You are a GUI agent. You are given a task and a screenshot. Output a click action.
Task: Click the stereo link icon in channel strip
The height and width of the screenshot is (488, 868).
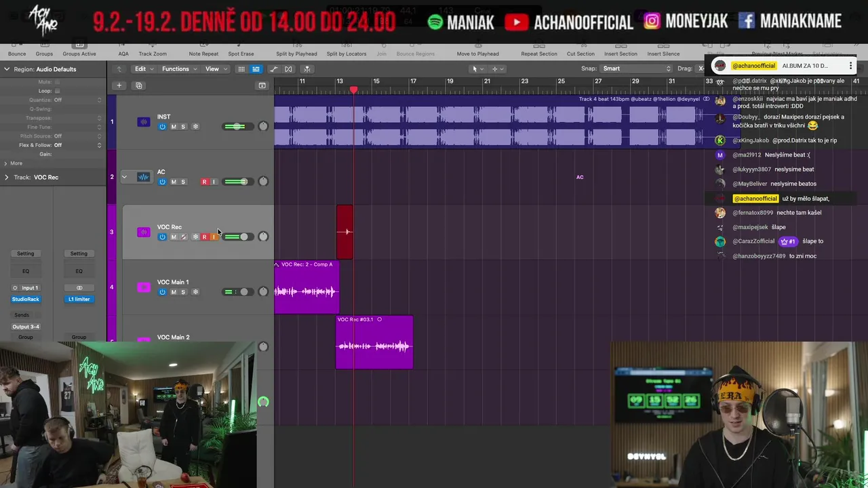click(x=79, y=287)
